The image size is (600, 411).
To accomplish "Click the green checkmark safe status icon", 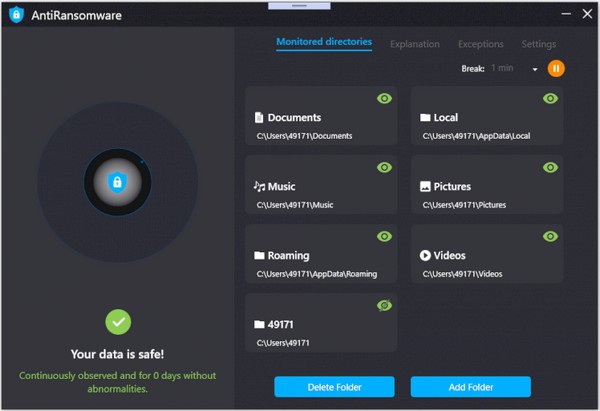I will pos(117,321).
